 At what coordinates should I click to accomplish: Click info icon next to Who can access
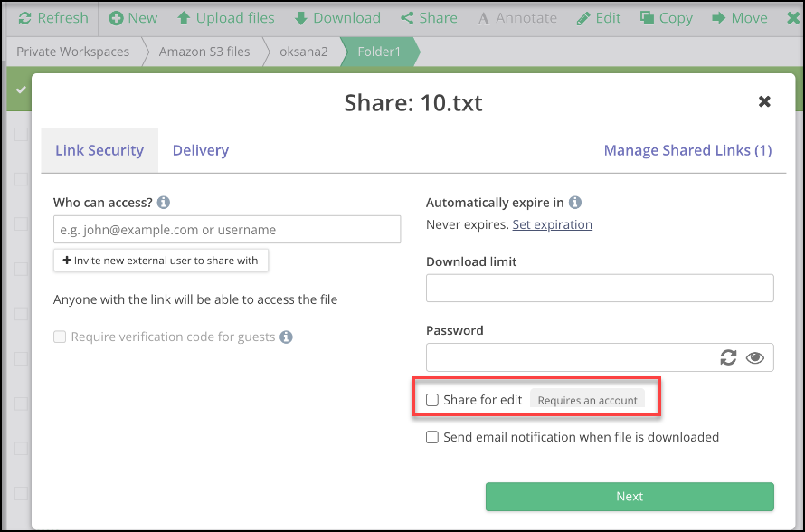(164, 203)
